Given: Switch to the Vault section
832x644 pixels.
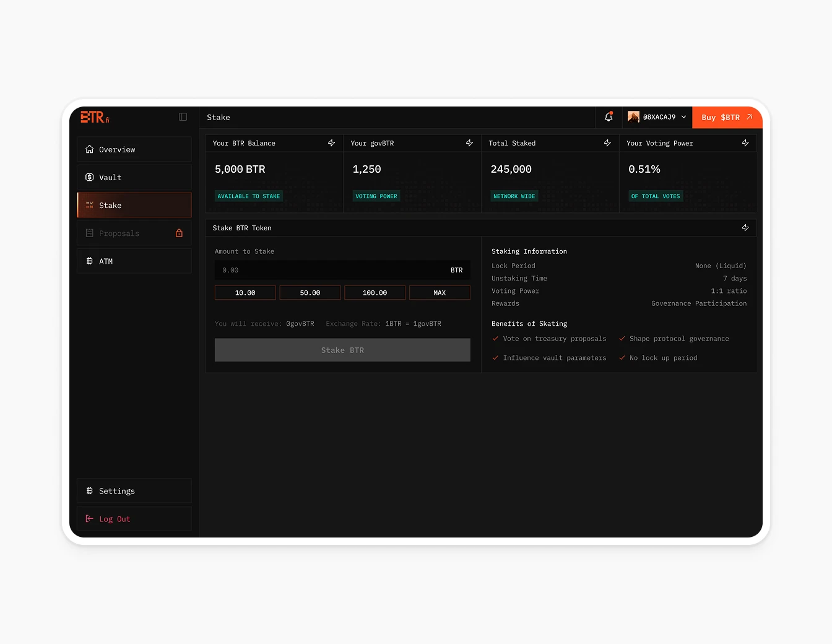Looking at the screenshot, I should tap(110, 177).
